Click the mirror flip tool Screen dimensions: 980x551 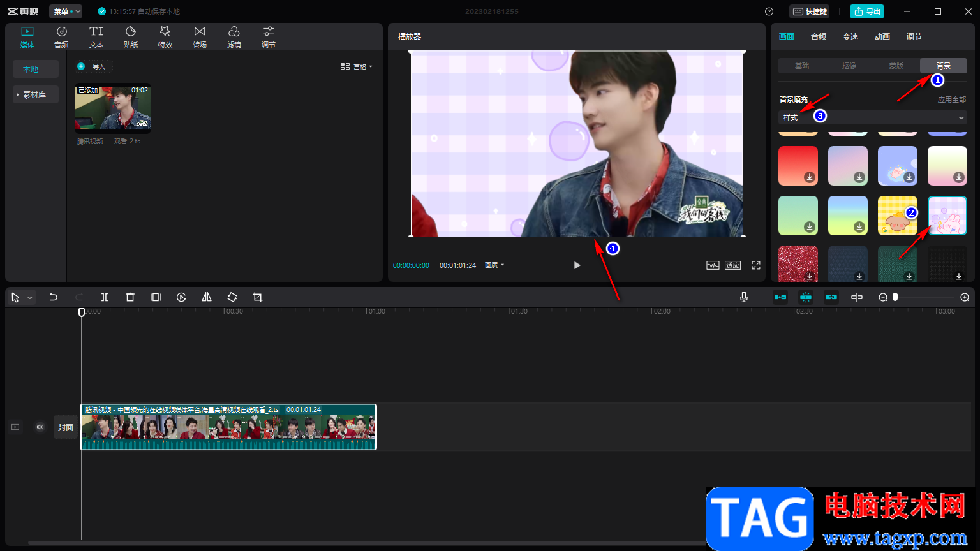(207, 297)
